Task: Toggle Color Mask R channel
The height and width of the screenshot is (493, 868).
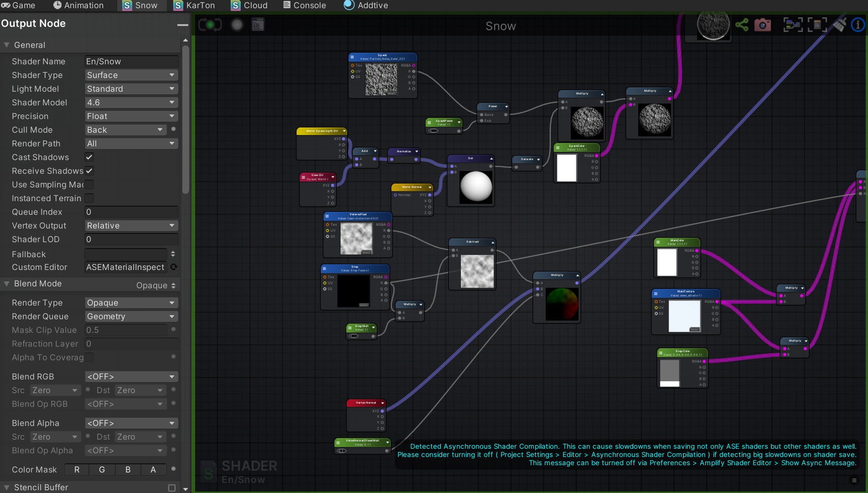Action: [x=77, y=469]
